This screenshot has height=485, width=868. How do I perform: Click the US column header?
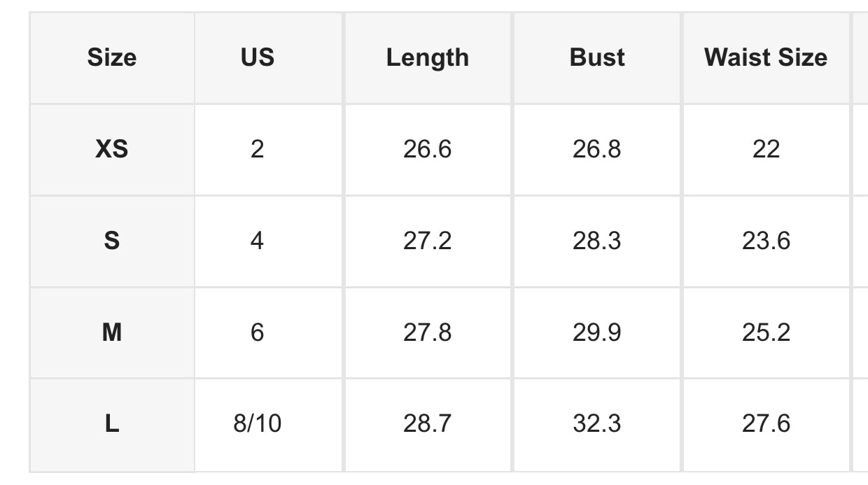pyautogui.click(x=258, y=57)
